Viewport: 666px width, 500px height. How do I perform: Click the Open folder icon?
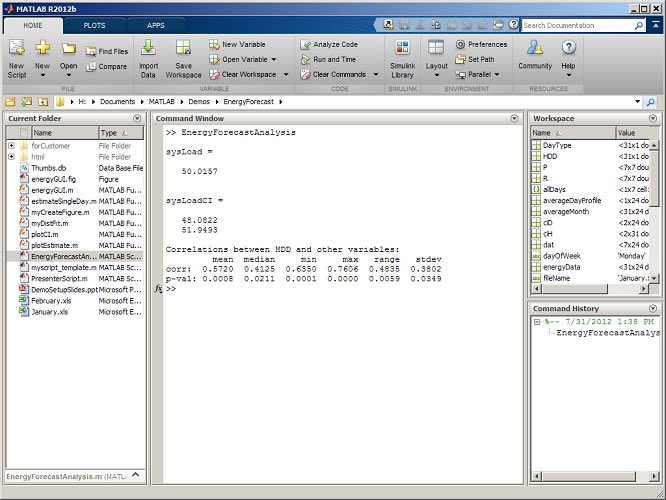[68, 48]
